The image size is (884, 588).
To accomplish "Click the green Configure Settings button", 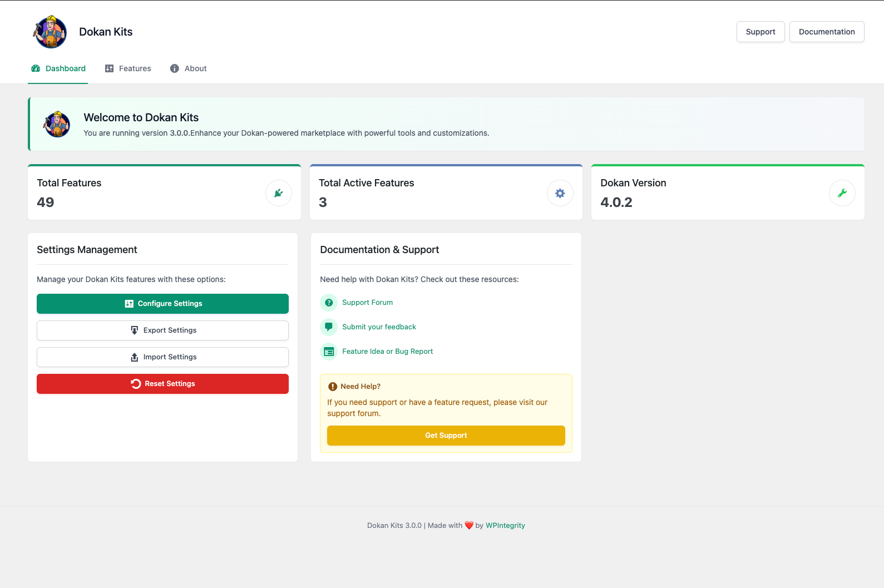I will [x=162, y=304].
